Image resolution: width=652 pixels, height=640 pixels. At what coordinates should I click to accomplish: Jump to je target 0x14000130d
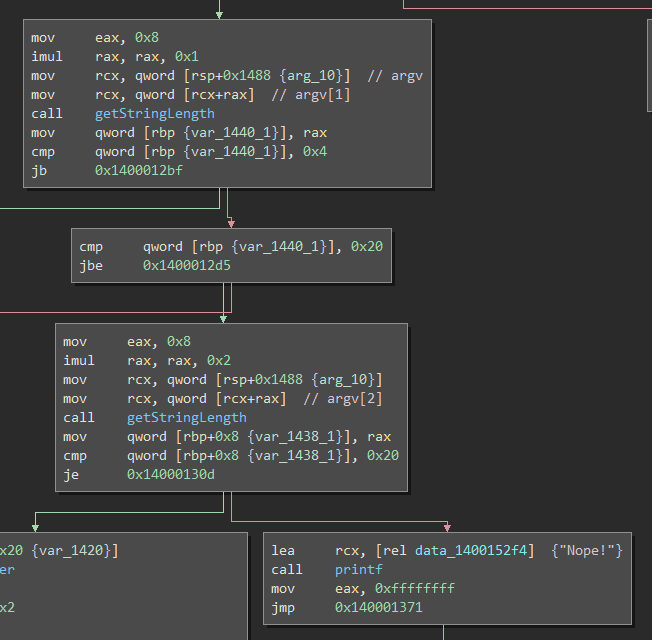click(x=171, y=474)
